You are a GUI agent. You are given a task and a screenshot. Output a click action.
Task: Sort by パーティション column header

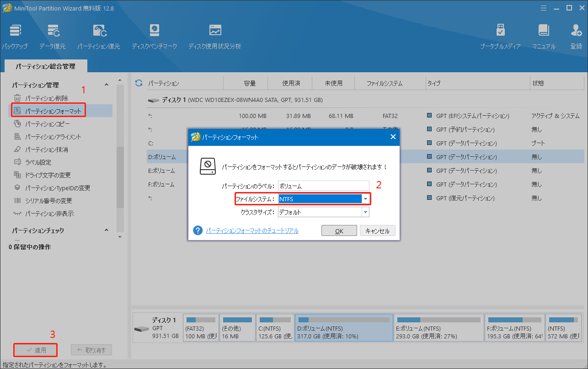tap(185, 83)
